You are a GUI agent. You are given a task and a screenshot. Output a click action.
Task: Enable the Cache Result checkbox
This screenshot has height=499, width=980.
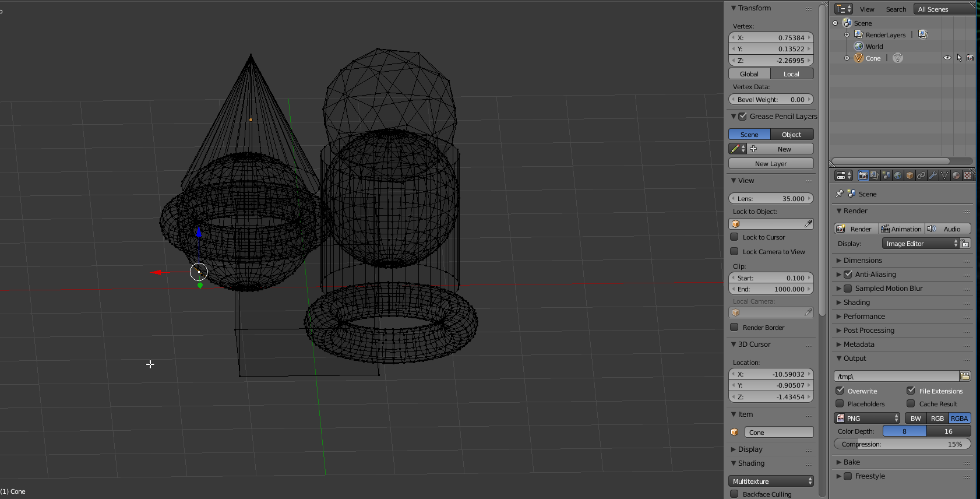click(x=911, y=403)
